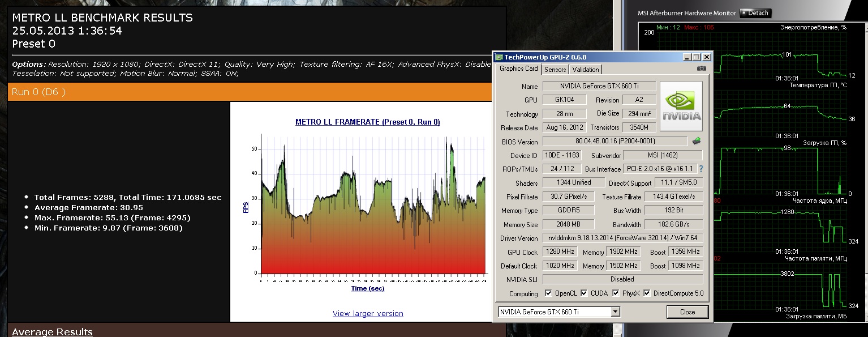
Task: Click the Bus Interface question mark icon
Action: click(x=701, y=169)
